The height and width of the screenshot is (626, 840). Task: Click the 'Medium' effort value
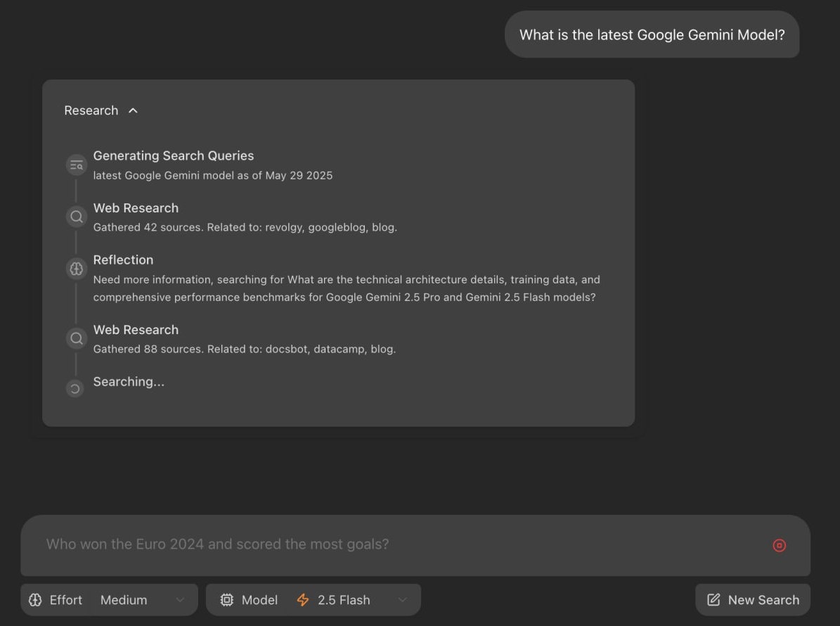click(x=124, y=600)
